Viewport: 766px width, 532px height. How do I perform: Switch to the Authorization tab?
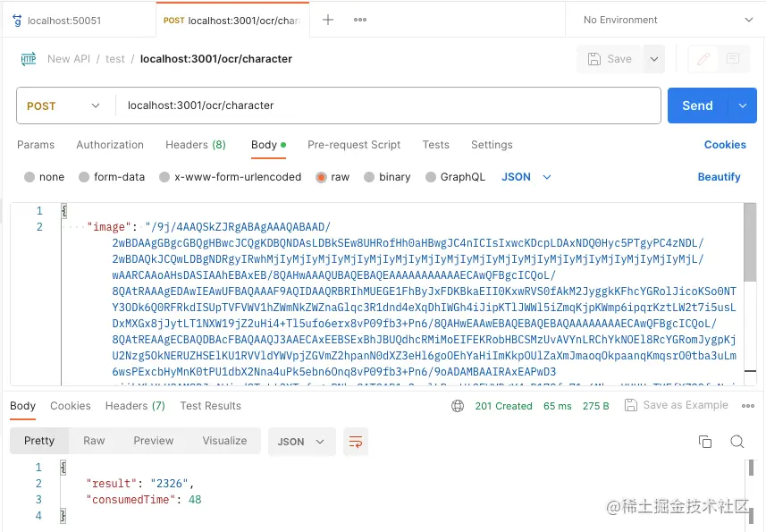(110, 145)
